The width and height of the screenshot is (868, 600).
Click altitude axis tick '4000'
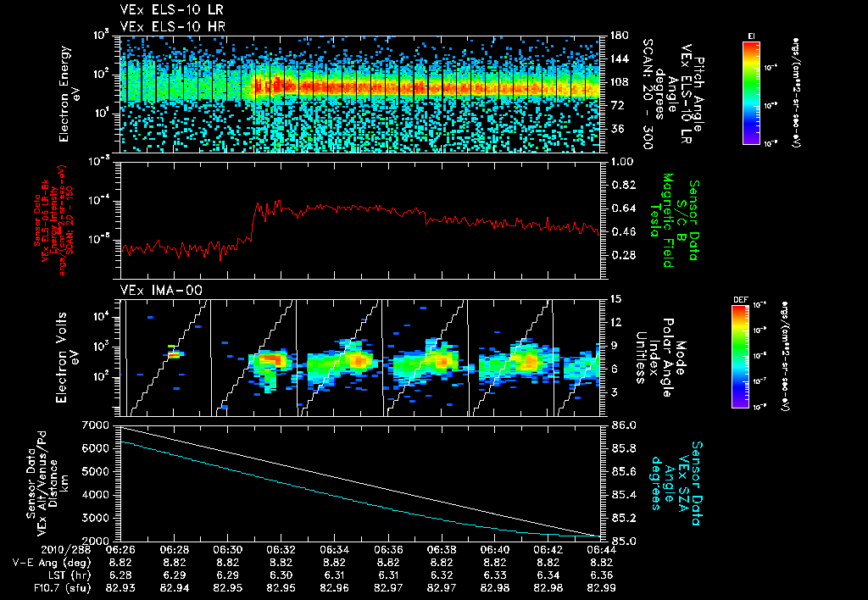click(x=95, y=495)
